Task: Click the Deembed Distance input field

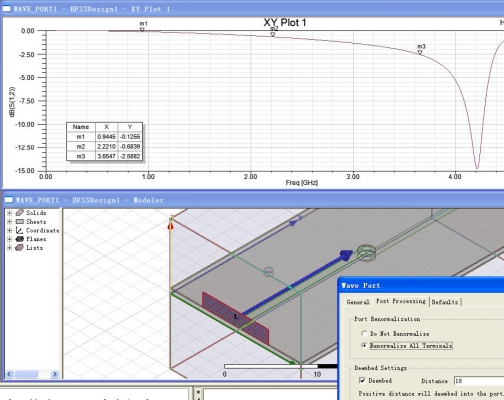Action: [479, 381]
